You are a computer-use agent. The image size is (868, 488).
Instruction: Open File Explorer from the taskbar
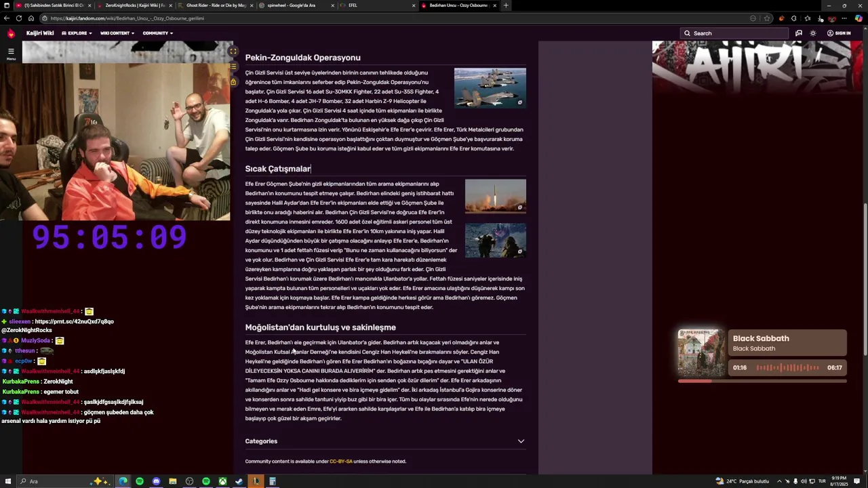tap(173, 481)
